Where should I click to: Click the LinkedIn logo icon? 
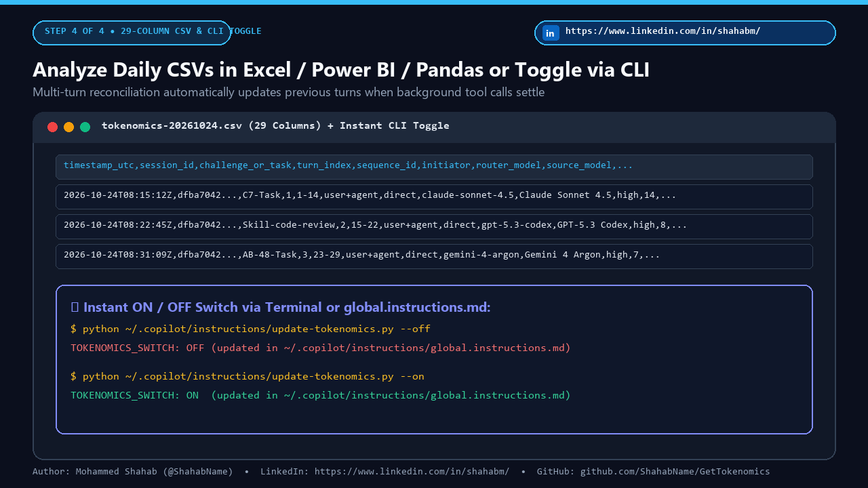tap(551, 33)
